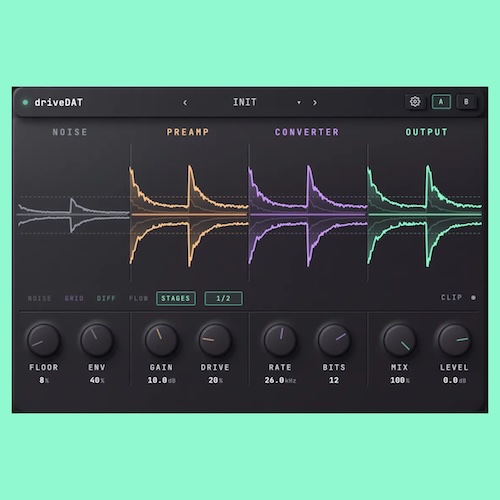Click the MIX knob
This screenshot has height=500, width=500.
click(x=399, y=340)
